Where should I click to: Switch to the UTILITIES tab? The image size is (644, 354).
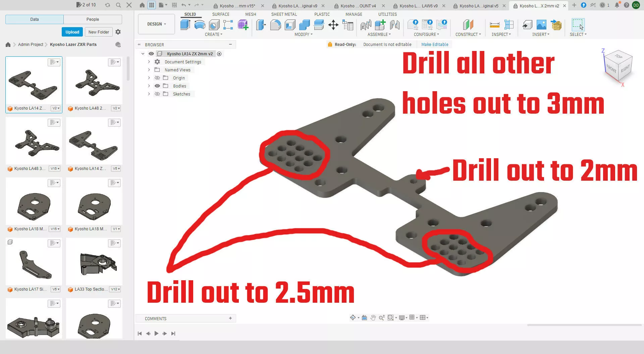tap(387, 14)
